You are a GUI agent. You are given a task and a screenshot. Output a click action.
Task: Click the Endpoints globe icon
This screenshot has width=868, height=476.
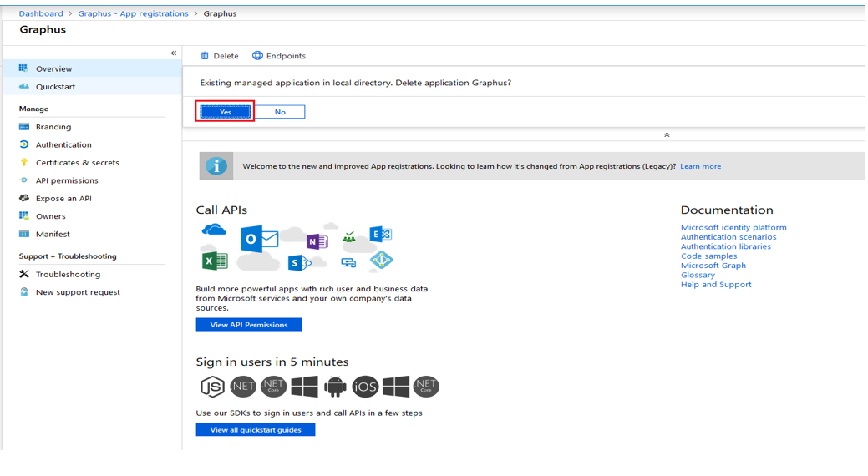pyautogui.click(x=257, y=55)
